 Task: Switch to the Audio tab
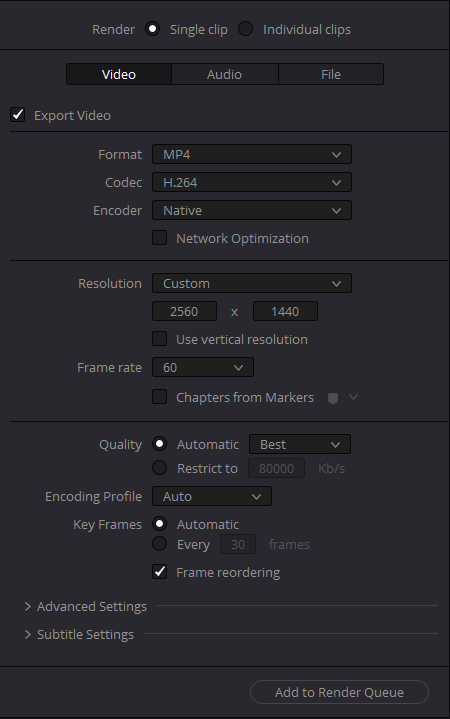point(224,74)
